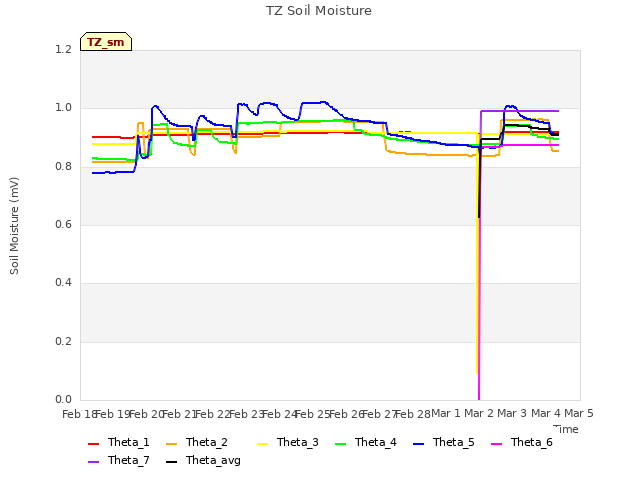Click the 0.4 y-axis tick label
This screenshot has width=640, height=480.
(x=63, y=282)
